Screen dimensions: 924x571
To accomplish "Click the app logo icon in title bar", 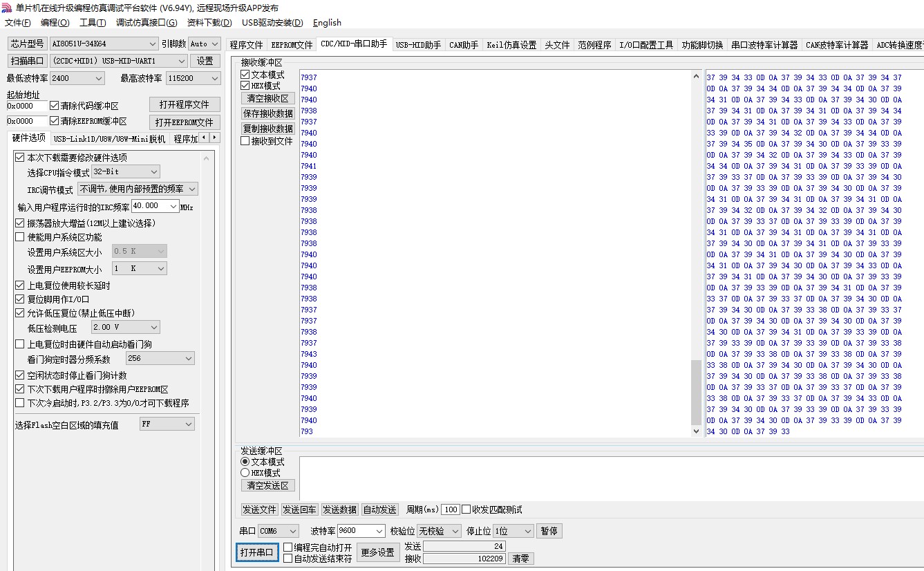I will [x=7, y=8].
